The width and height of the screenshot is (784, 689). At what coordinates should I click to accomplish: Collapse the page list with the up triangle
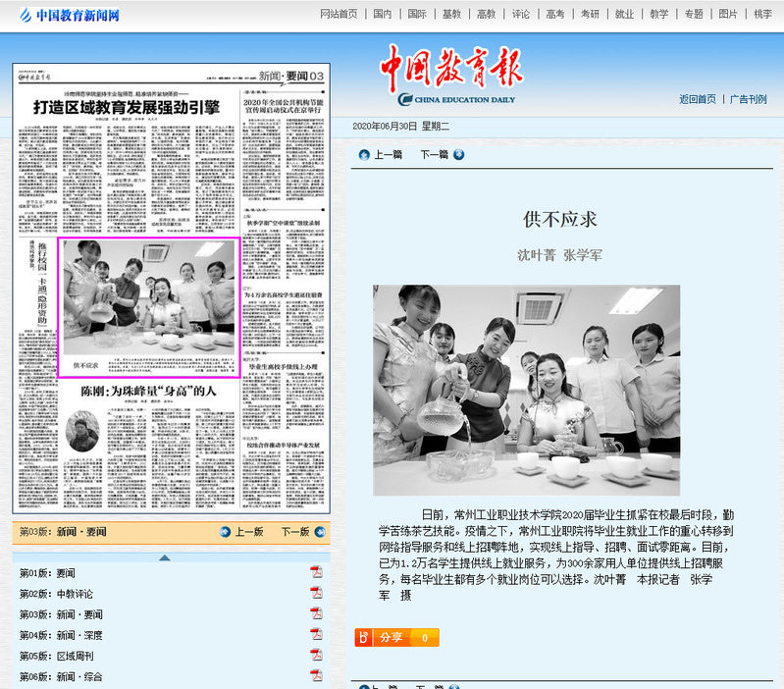click(x=165, y=557)
